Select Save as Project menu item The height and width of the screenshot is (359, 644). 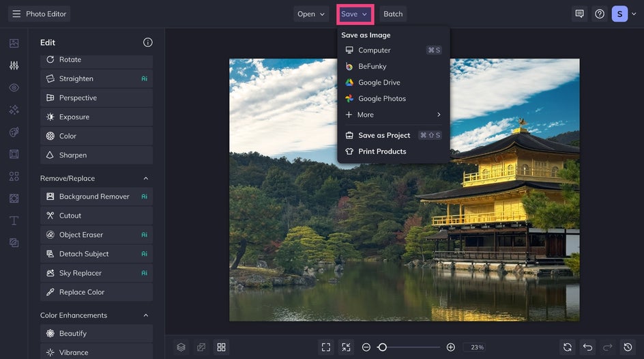click(x=384, y=135)
